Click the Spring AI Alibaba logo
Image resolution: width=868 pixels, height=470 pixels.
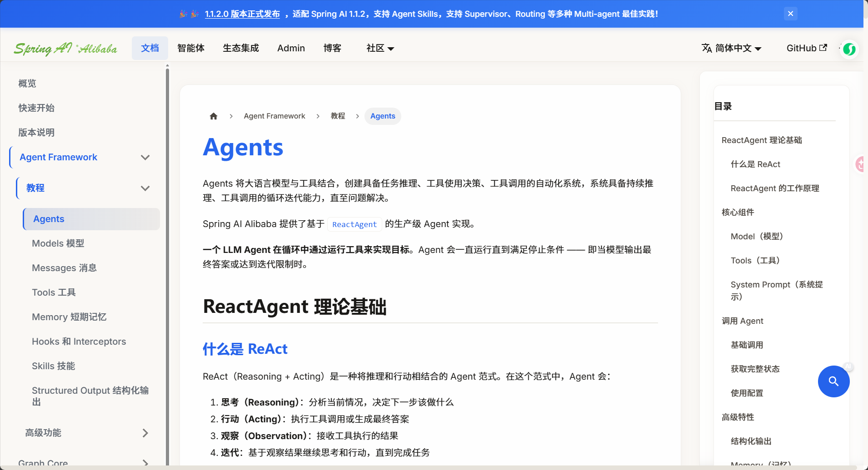[x=65, y=48]
